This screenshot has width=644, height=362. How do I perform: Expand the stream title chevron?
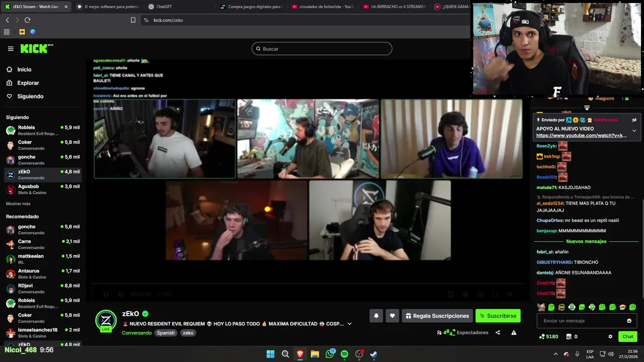pos(349,324)
